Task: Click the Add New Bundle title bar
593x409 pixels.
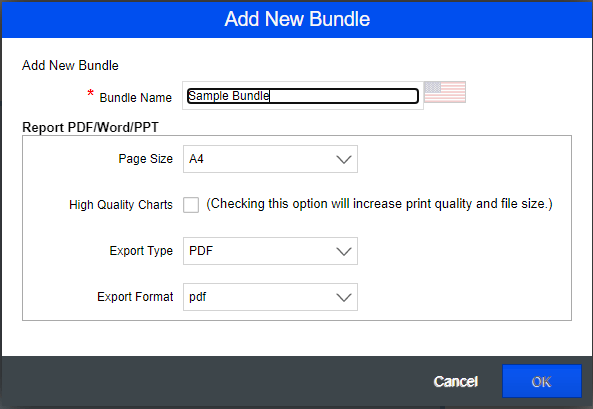Action: [297, 19]
